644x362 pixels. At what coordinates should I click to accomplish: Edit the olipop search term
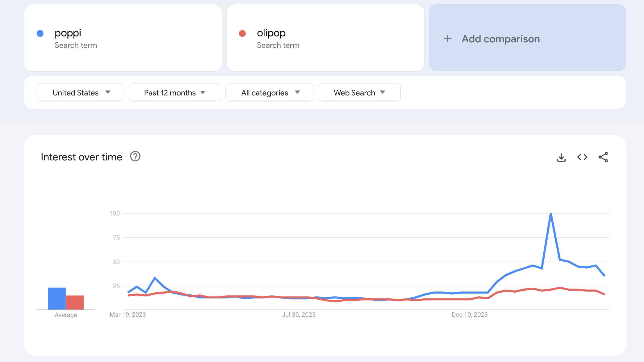coord(271,33)
